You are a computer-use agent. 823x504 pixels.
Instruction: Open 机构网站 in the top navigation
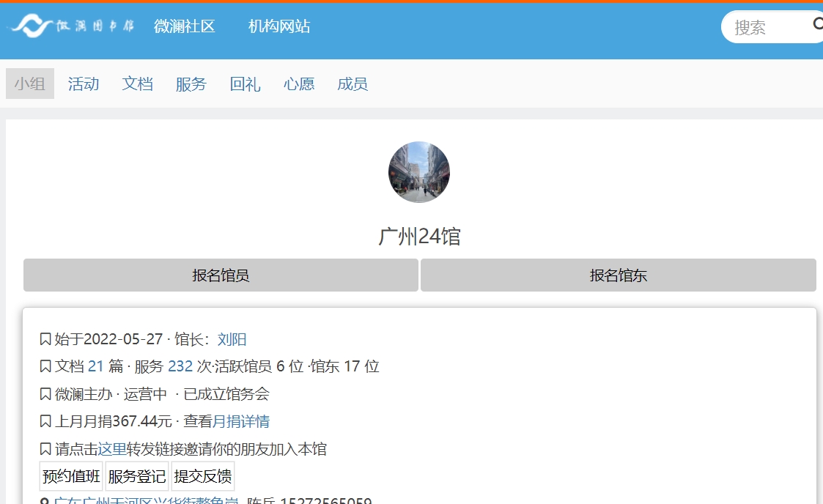(279, 26)
